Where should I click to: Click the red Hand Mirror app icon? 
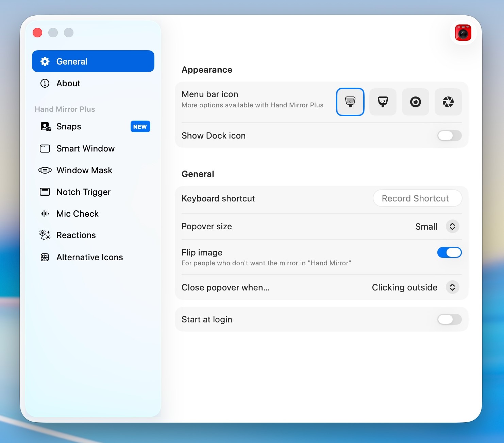pyautogui.click(x=463, y=33)
